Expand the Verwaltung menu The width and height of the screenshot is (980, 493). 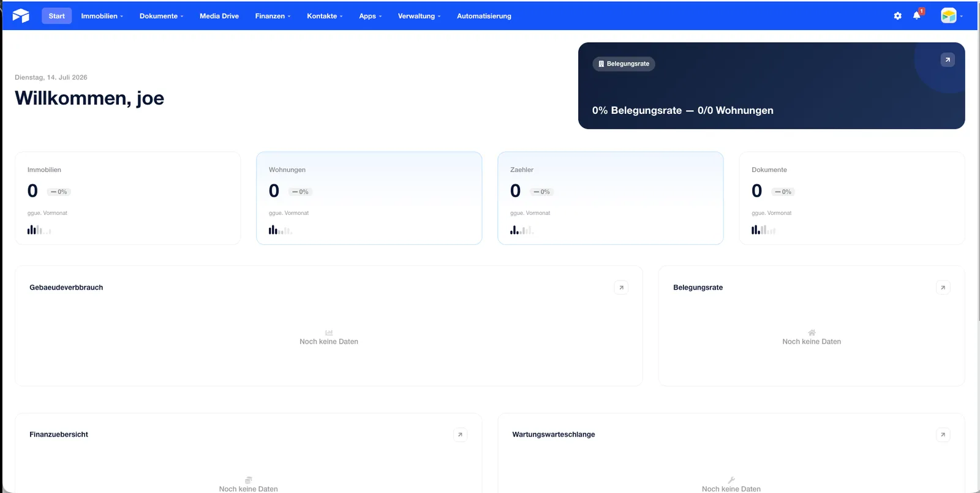tap(419, 16)
